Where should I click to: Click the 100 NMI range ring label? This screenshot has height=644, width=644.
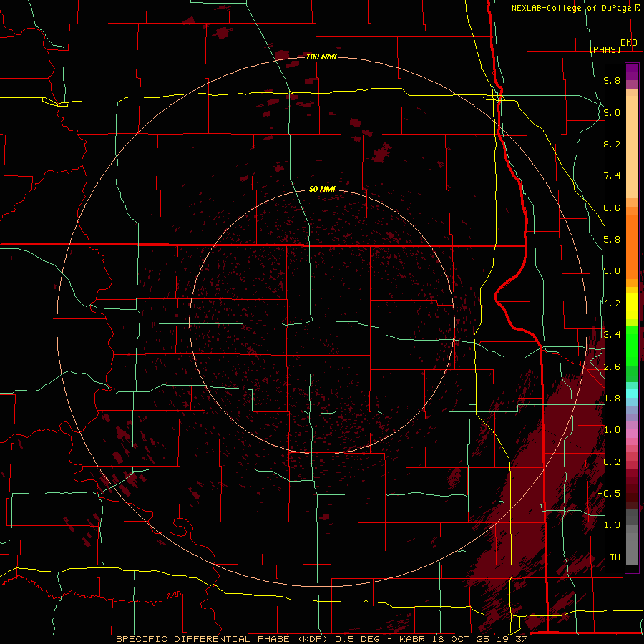point(321,57)
